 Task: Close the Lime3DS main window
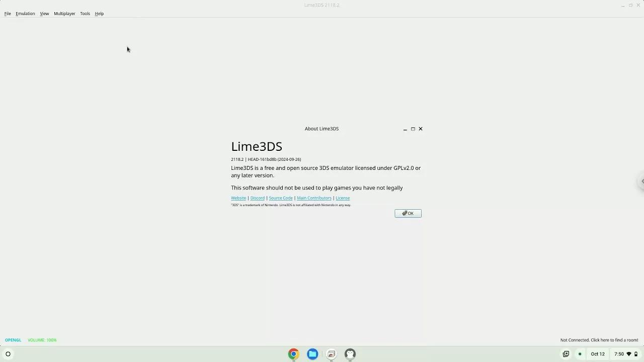[x=638, y=5]
